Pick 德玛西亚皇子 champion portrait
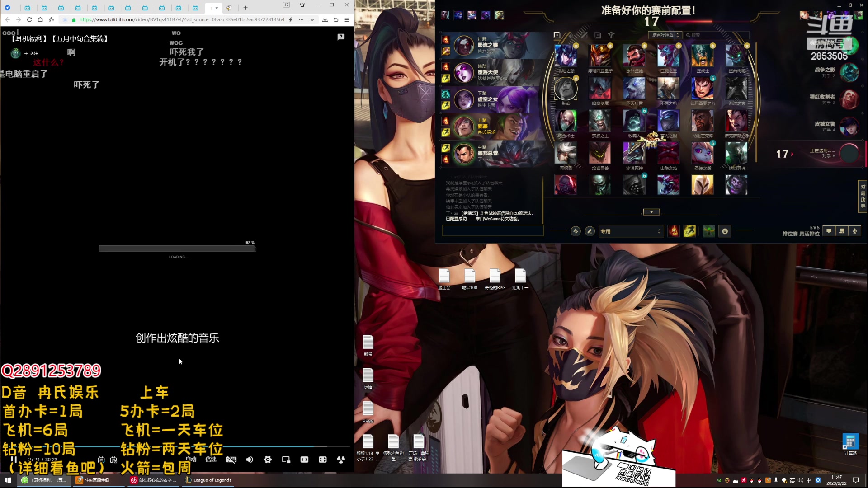Screen dimensions: 868x488 (600, 56)
